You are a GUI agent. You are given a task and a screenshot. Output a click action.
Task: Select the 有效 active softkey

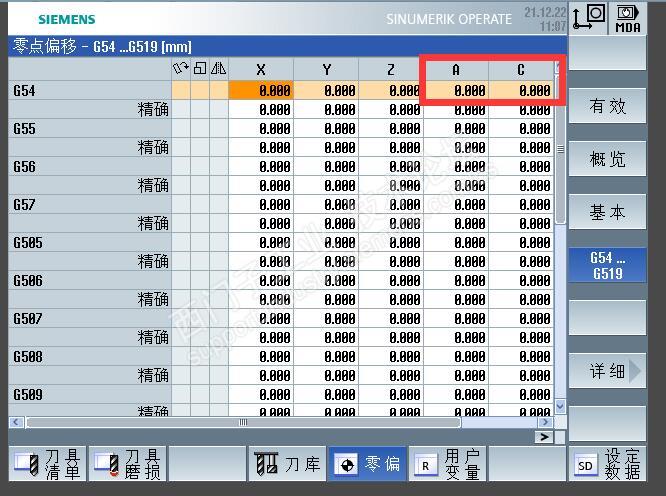point(607,106)
